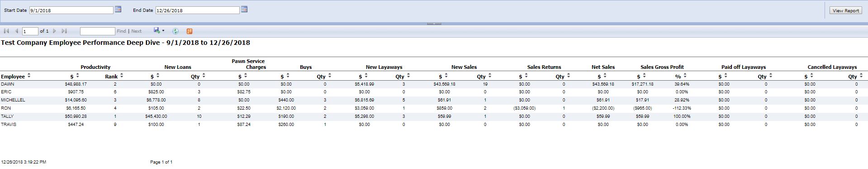Sort by New Layaways dollar column
Viewport: 868px width, 169px height.
(x=366, y=76)
